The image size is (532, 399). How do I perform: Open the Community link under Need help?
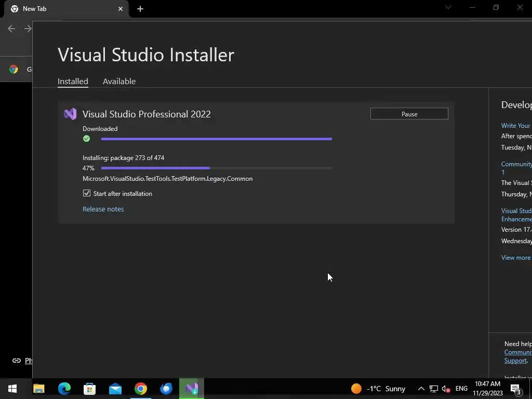(518, 352)
